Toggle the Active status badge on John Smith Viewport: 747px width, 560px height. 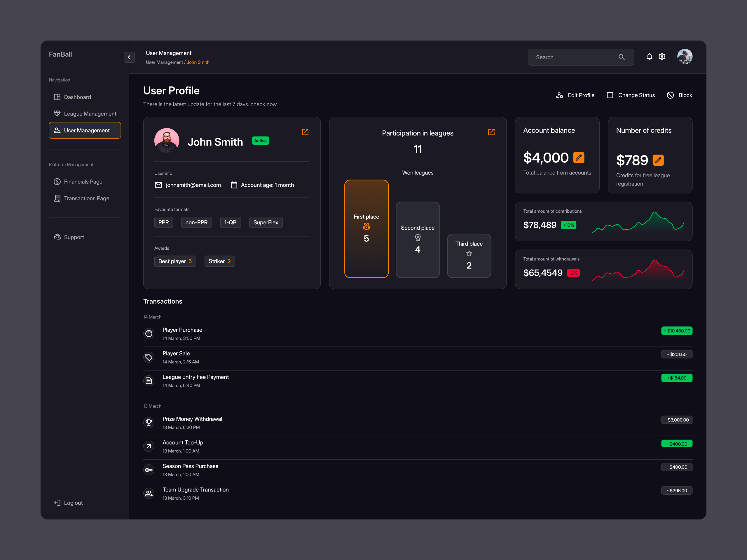(260, 141)
